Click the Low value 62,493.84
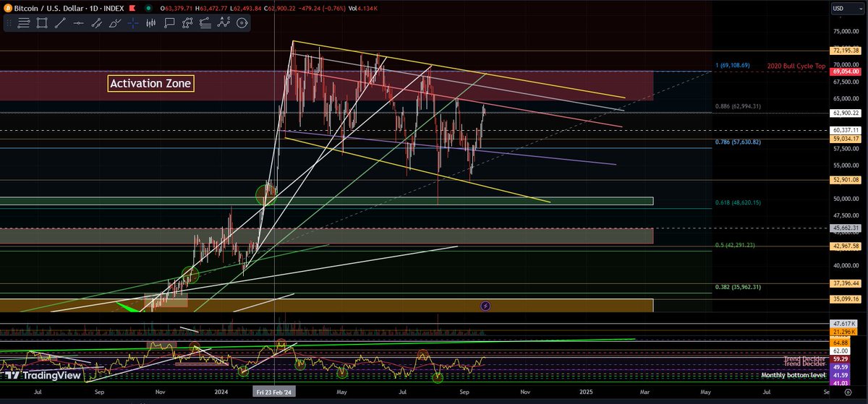Viewport: 868px width, 404px height. [246, 9]
